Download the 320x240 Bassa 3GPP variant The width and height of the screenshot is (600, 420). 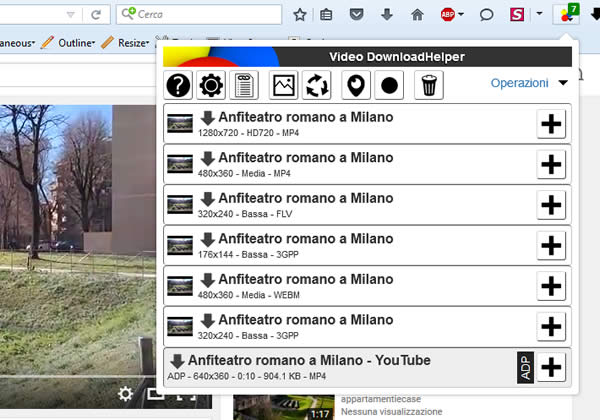pyautogui.click(x=208, y=321)
